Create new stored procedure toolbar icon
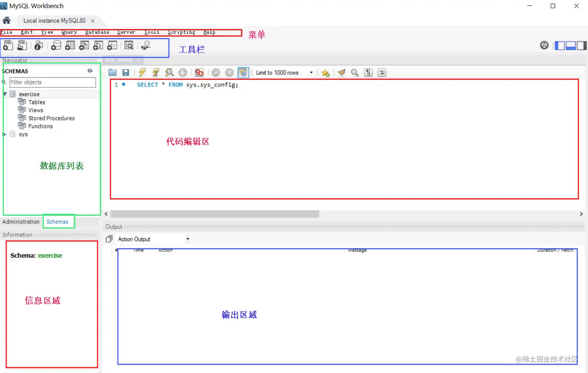 tap(98, 45)
